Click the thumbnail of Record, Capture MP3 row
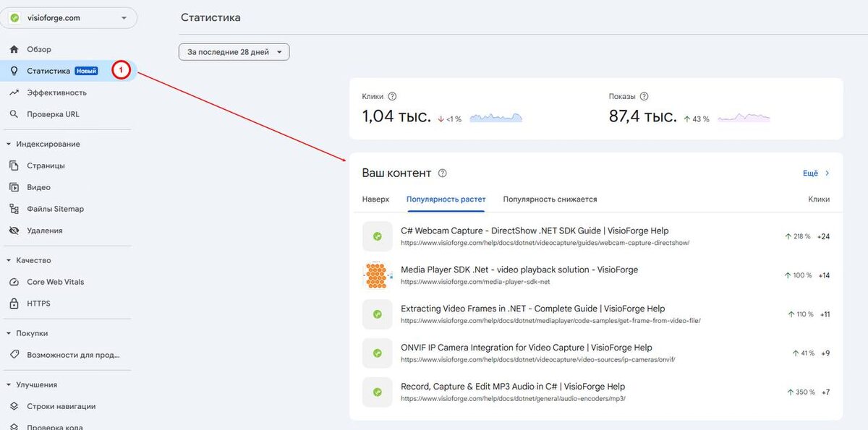Image resolution: width=868 pixels, height=430 pixels. [377, 392]
